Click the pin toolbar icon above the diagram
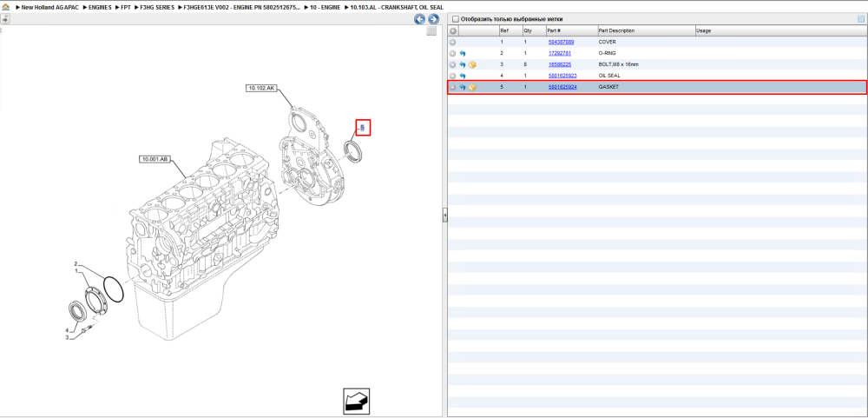This screenshot has height=418, width=868. tap(5, 19)
